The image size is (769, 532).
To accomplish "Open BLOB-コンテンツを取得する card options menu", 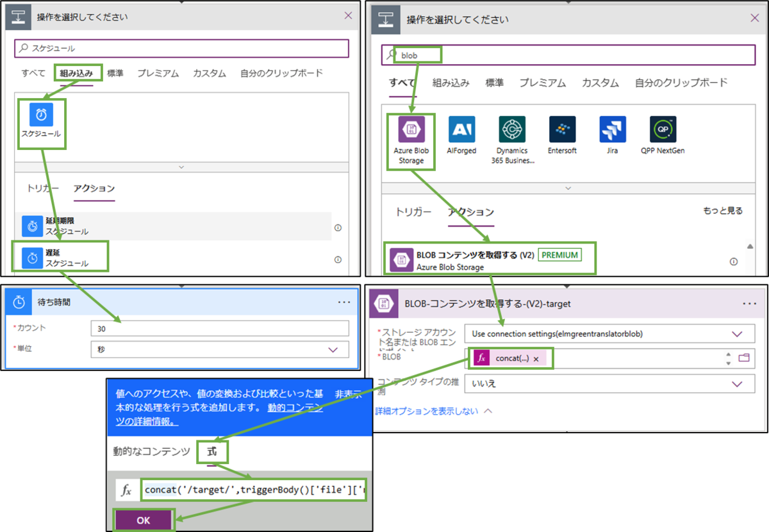I will (x=749, y=303).
